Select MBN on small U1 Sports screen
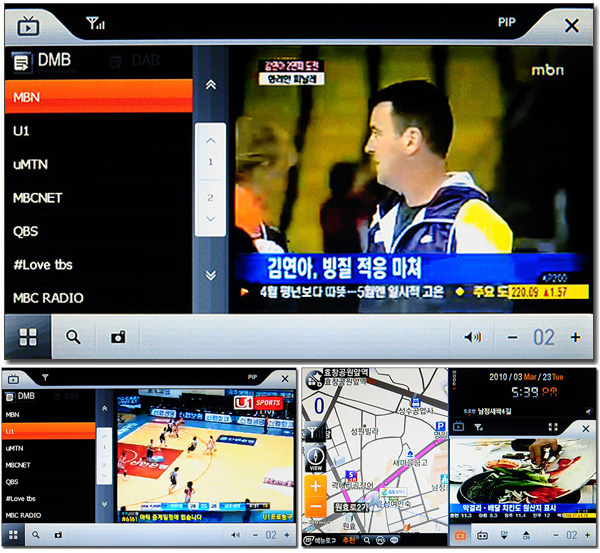This screenshot has height=553, width=600. (49, 414)
